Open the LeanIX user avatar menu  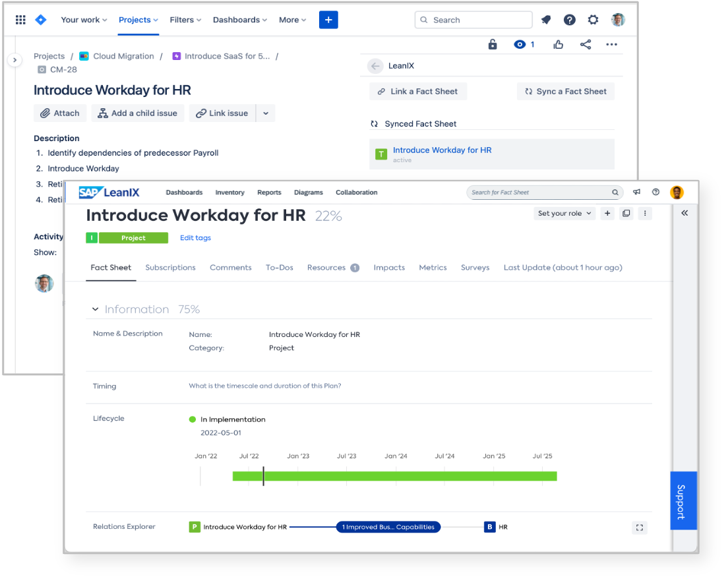tap(677, 192)
